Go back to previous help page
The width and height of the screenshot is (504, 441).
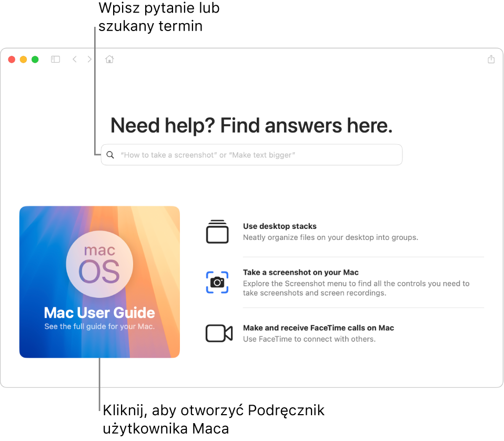75,59
